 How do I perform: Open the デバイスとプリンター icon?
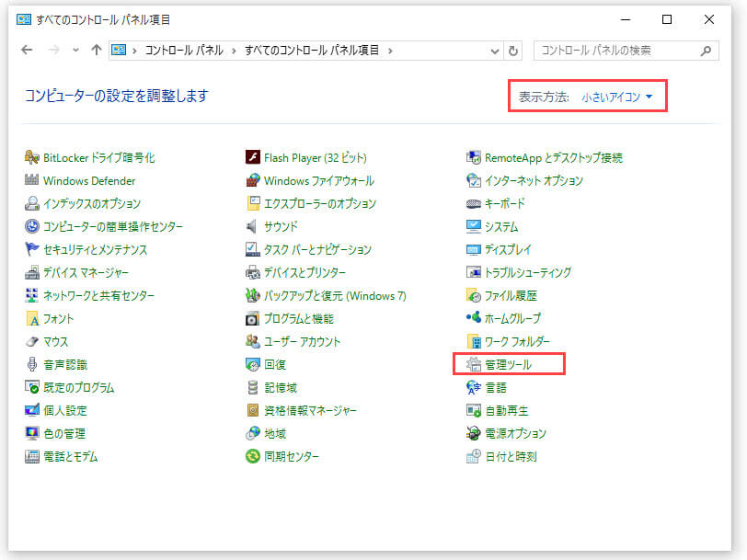tap(252, 272)
